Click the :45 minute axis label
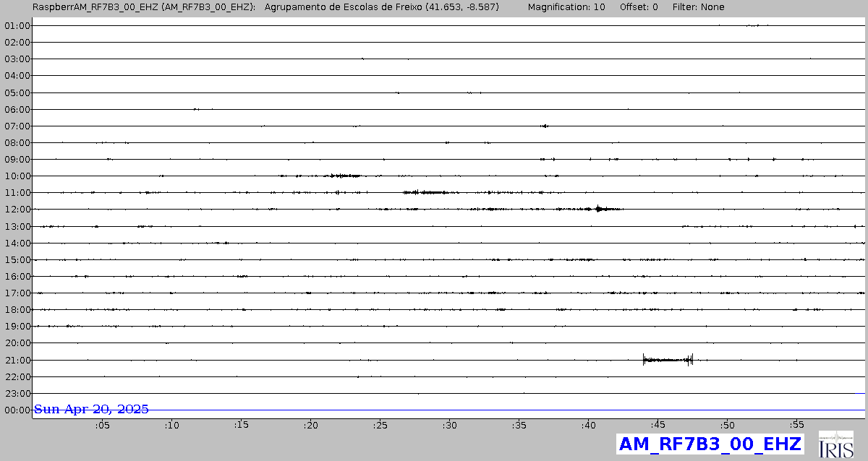Viewport: 868px width, 461px height. coord(658,425)
